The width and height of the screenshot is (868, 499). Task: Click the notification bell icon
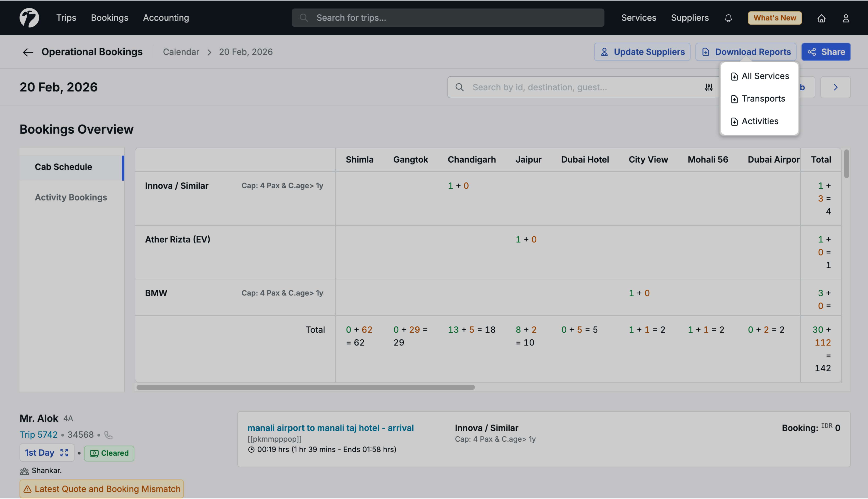point(728,18)
